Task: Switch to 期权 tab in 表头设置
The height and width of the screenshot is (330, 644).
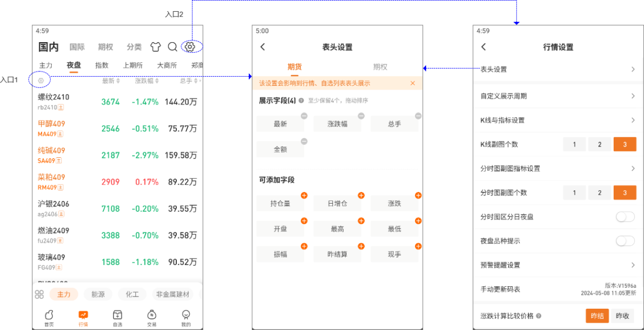Action: 380,67
